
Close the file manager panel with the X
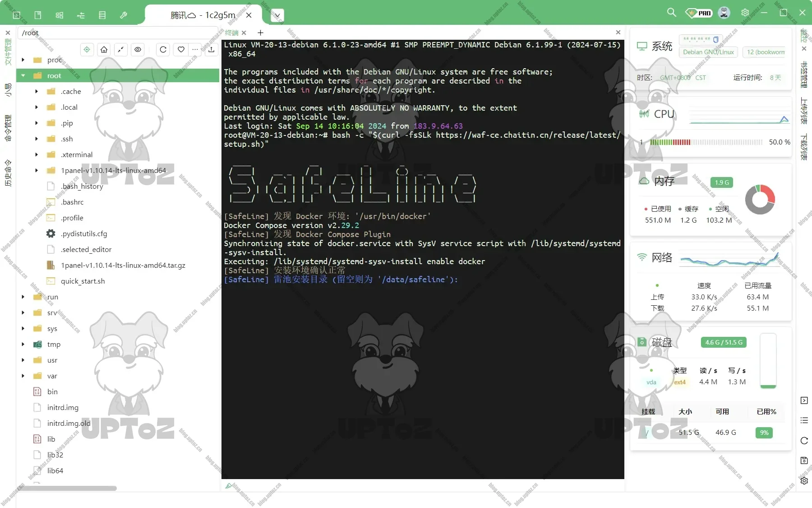tap(8, 33)
